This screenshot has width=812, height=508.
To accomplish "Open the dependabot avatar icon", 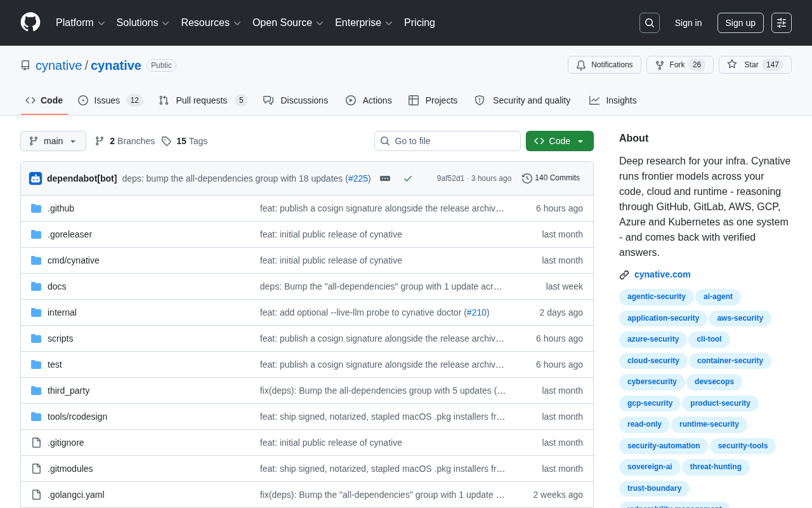I will (x=36, y=178).
